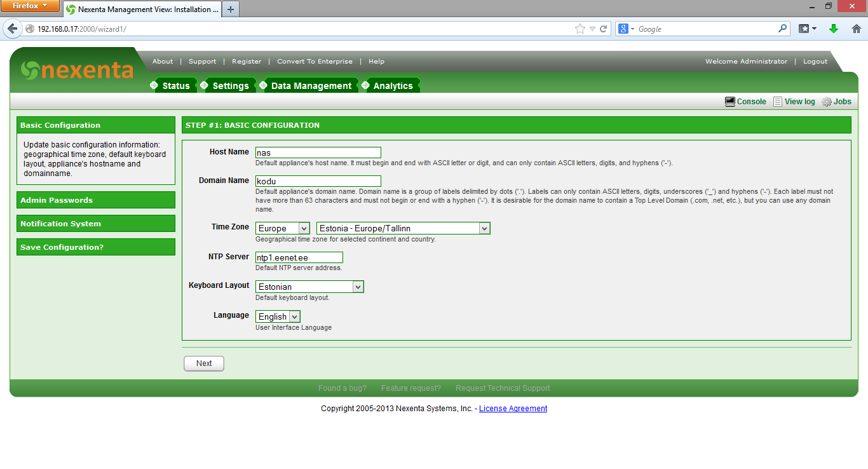The width and height of the screenshot is (868, 469).
Task: Click Convert To Enterprise link
Action: pos(315,62)
